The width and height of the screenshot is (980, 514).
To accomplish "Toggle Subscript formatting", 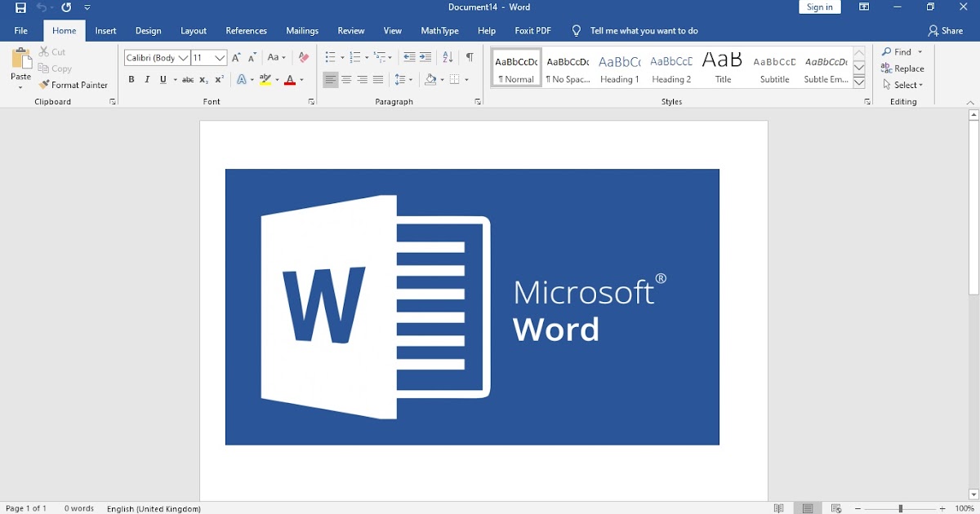I will pos(204,80).
